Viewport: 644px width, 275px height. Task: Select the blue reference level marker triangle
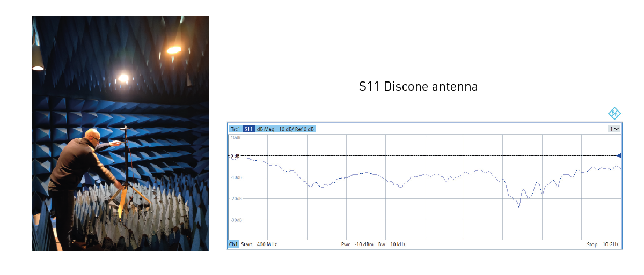(x=618, y=155)
